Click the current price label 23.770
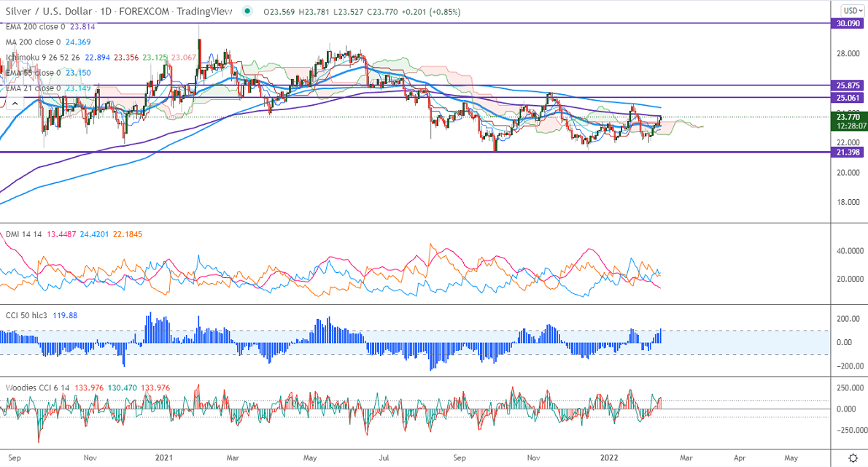This screenshot has height=467, width=868. point(848,117)
